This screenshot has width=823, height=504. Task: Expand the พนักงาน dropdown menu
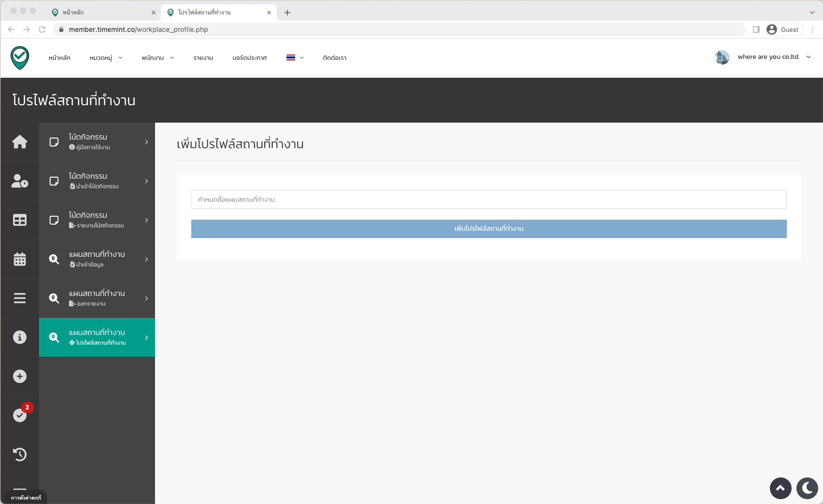click(158, 58)
